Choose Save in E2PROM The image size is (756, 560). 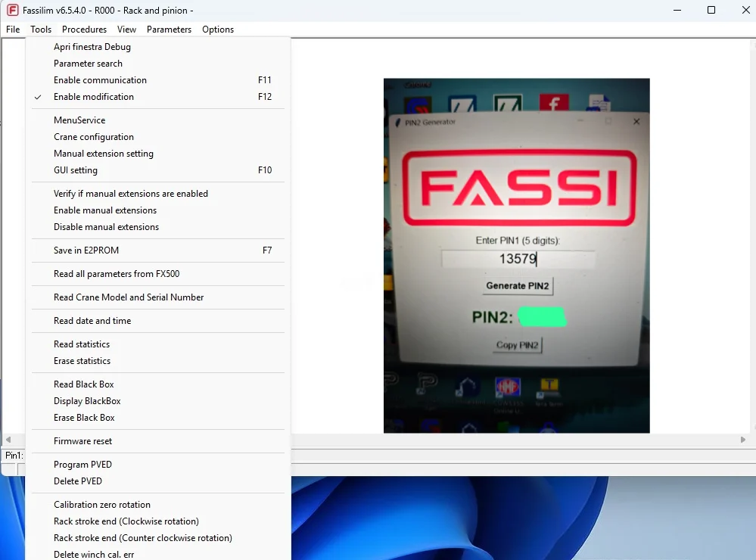[86, 250]
